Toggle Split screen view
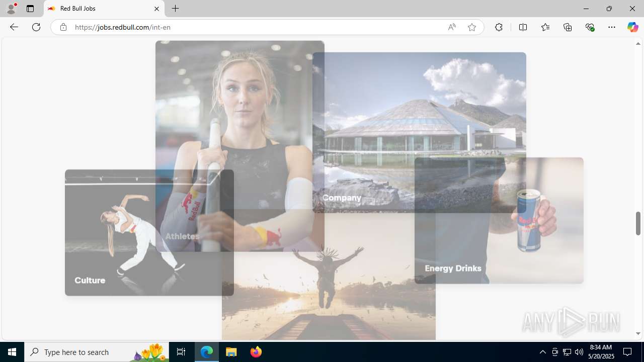Image resolution: width=644 pixels, height=362 pixels. (x=523, y=27)
